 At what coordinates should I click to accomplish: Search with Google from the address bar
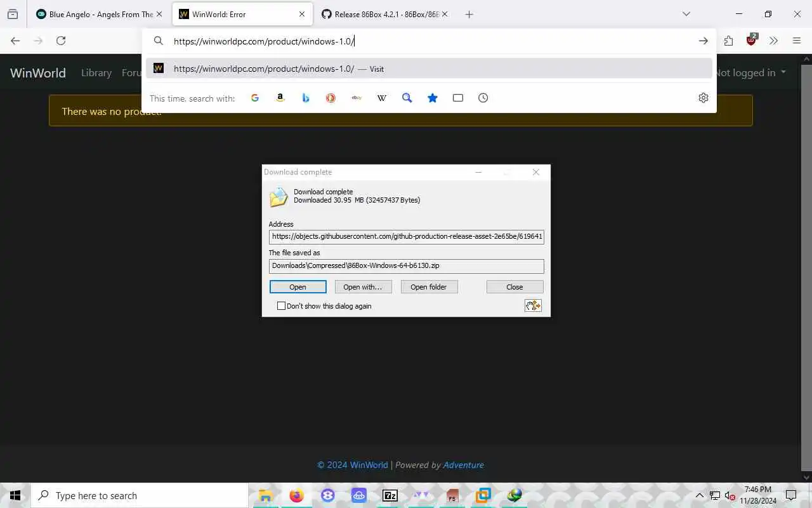coord(255,98)
